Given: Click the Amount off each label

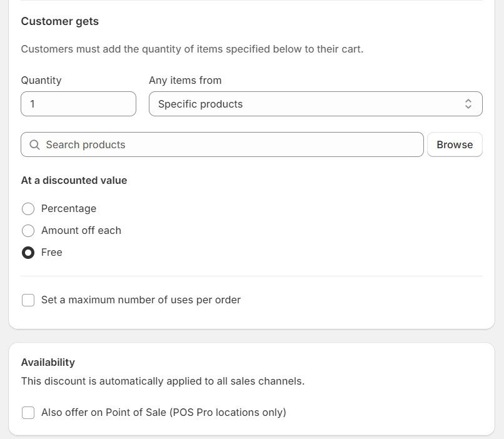Looking at the screenshot, I should [81, 231].
